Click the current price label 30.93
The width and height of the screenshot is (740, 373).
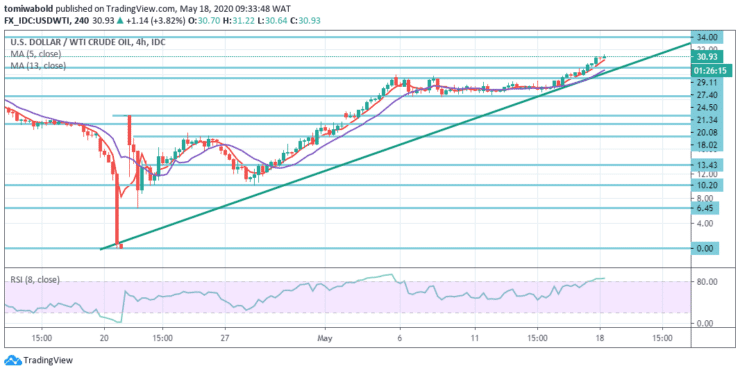coord(706,56)
